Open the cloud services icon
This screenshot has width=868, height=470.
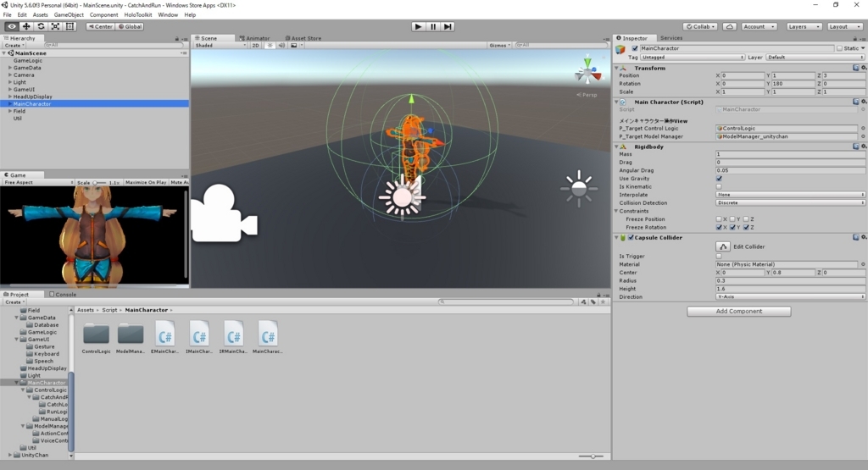click(x=730, y=26)
